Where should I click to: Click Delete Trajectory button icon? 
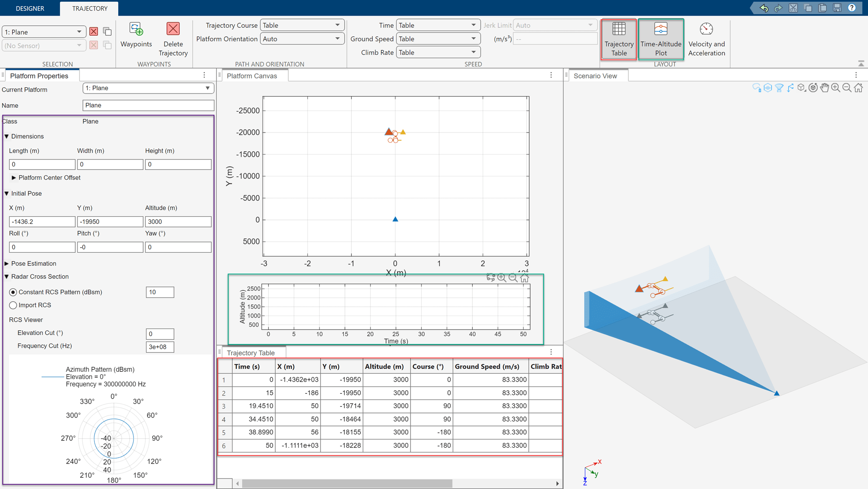click(x=173, y=30)
